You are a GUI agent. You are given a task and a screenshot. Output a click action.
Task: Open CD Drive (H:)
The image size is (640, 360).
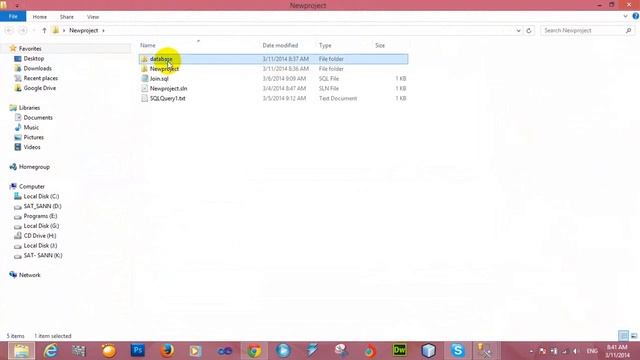[40, 236]
